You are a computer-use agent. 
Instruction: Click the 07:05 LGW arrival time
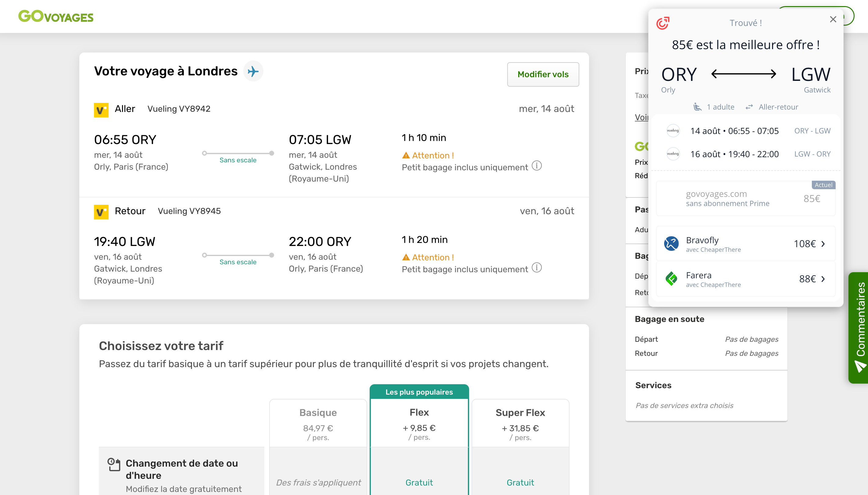coord(320,140)
